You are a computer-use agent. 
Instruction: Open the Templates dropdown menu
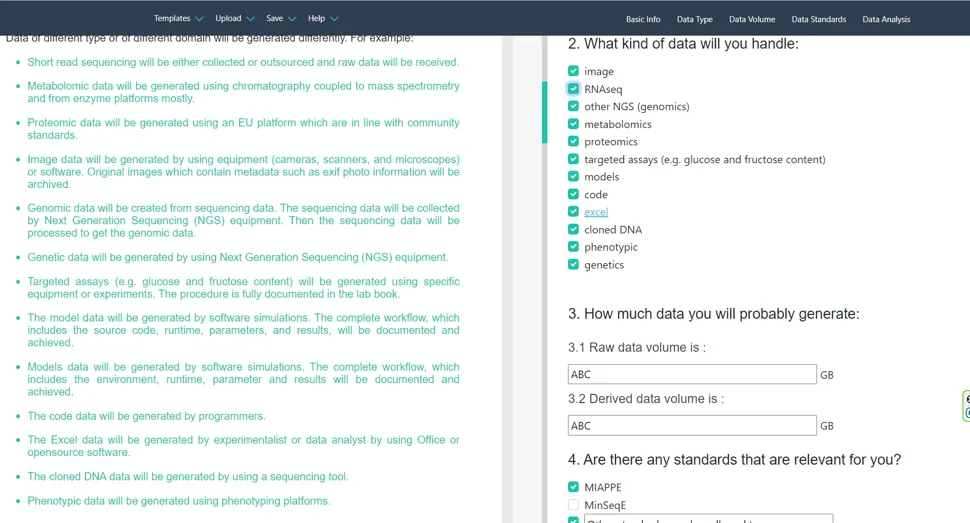[178, 19]
